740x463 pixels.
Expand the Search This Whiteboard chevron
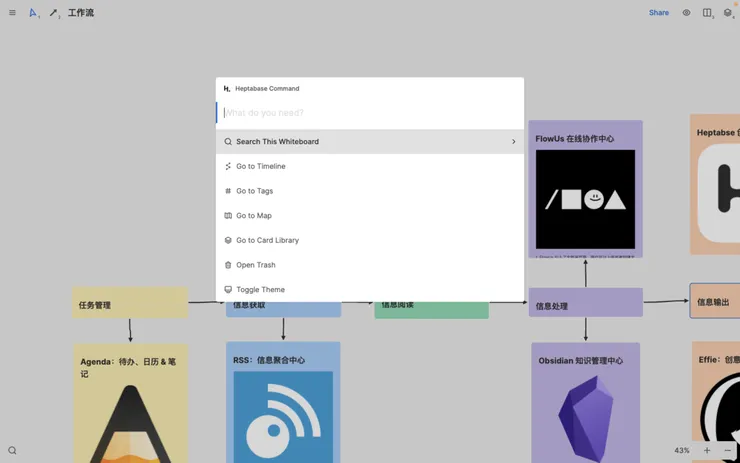pos(513,142)
